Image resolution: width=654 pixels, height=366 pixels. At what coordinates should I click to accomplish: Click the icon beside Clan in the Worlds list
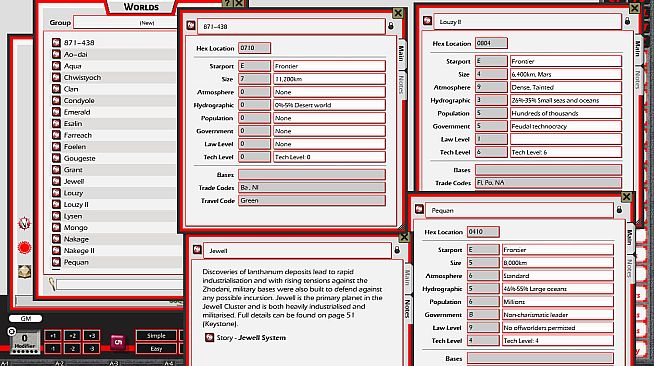pos(56,89)
